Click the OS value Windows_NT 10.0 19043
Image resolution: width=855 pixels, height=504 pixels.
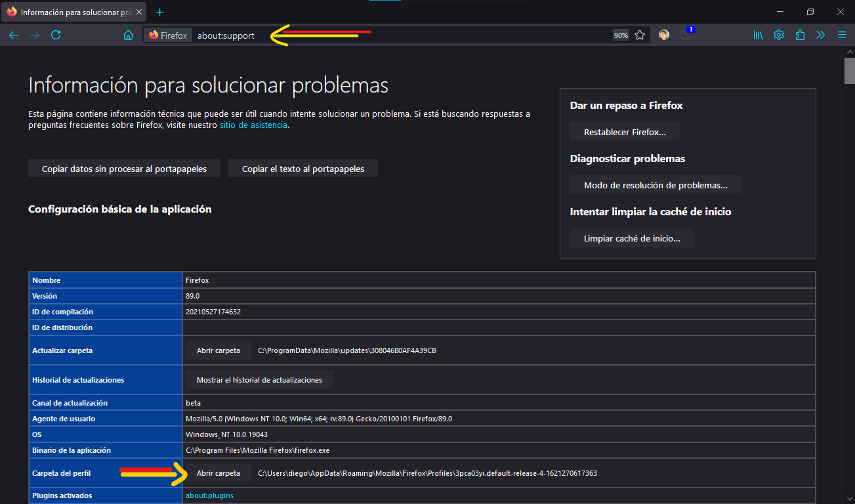point(226,434)
